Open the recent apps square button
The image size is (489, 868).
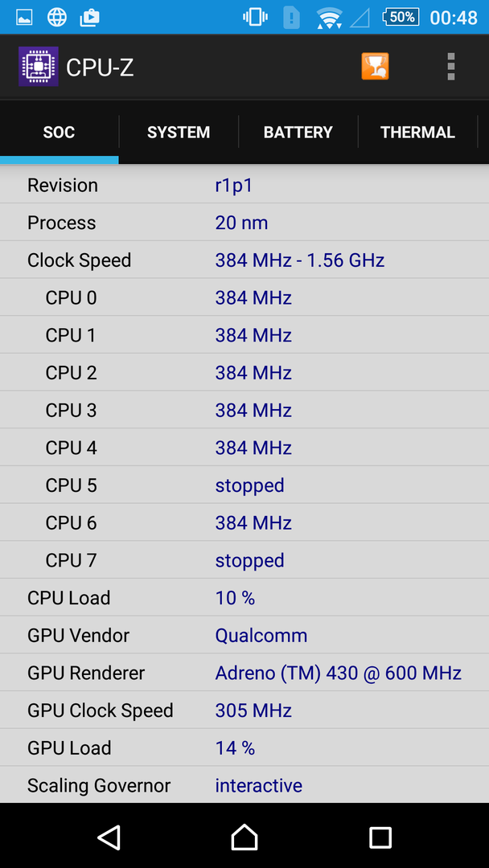coord(380,837)
